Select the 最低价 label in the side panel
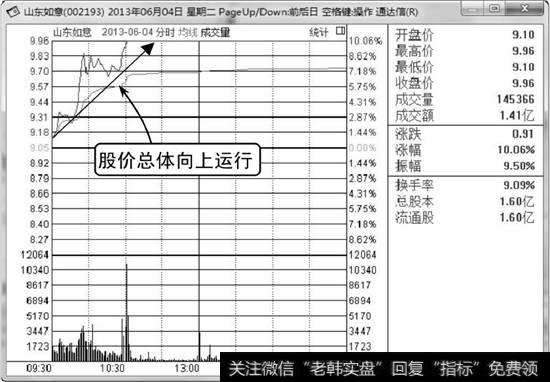Viewport: 550px width, 382px height. click(x=414, y=67)
